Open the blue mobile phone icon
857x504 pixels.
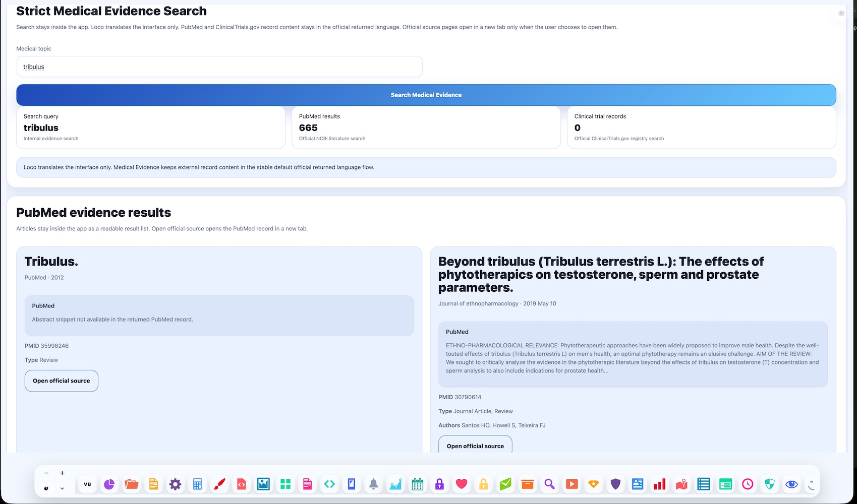[352, 484]
